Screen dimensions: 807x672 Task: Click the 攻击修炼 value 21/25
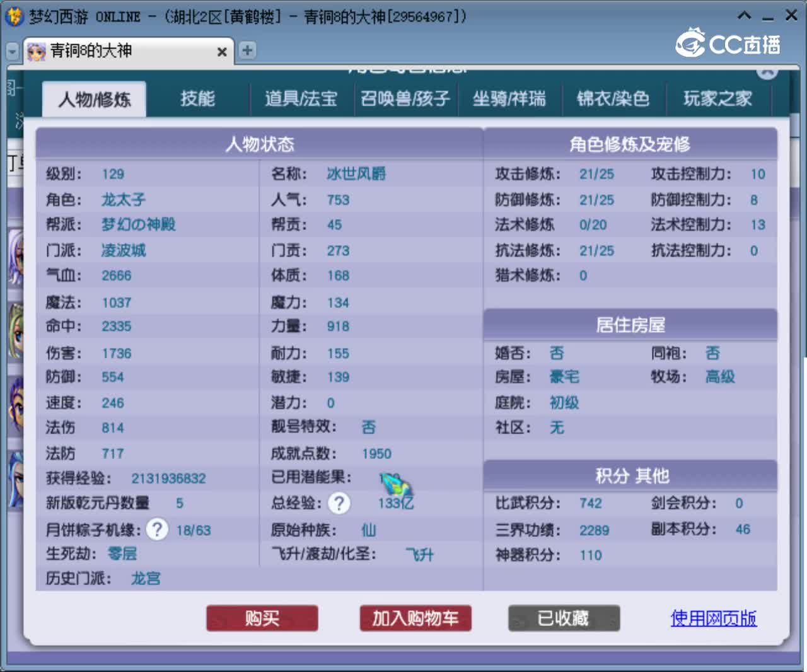click(x=596, y=174)
